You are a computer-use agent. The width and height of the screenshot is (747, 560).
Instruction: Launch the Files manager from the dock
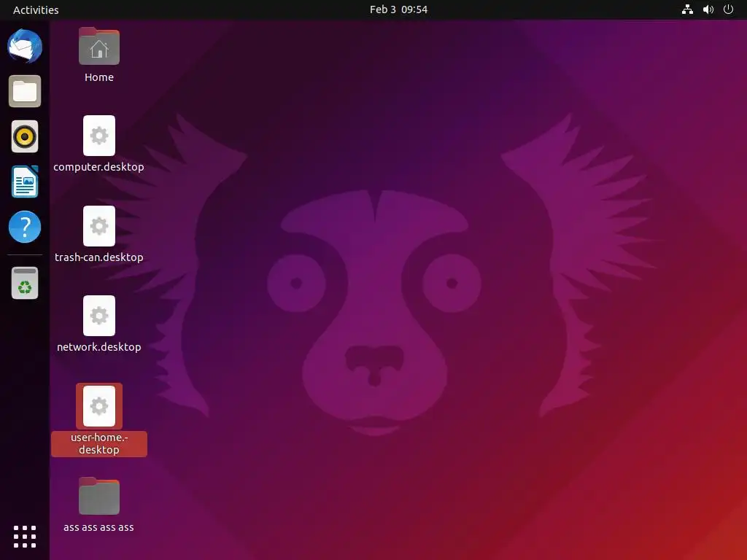pyautogui.click(x=25, y=91)
